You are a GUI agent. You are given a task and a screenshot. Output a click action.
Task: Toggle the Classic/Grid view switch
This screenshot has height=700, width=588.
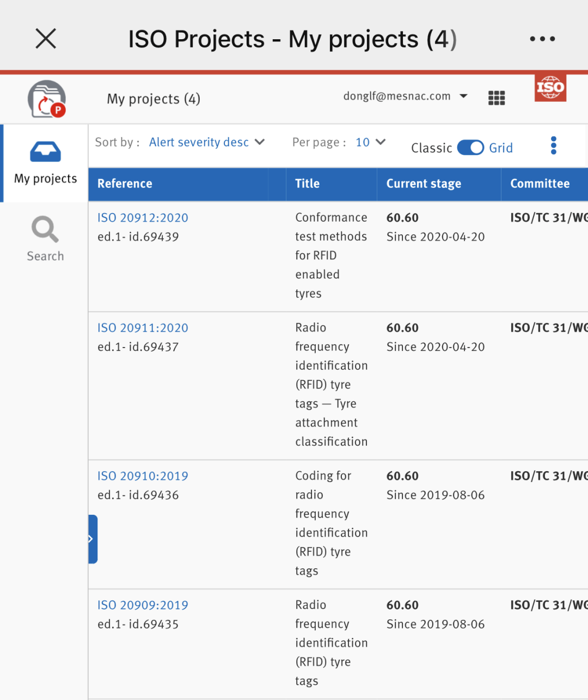pos(470,148)
